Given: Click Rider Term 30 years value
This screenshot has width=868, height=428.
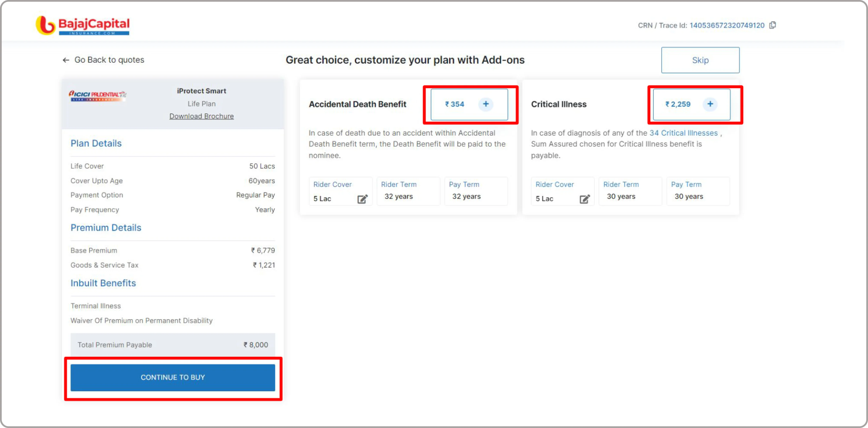Looking at the screenshot, I should pos(621,196).
